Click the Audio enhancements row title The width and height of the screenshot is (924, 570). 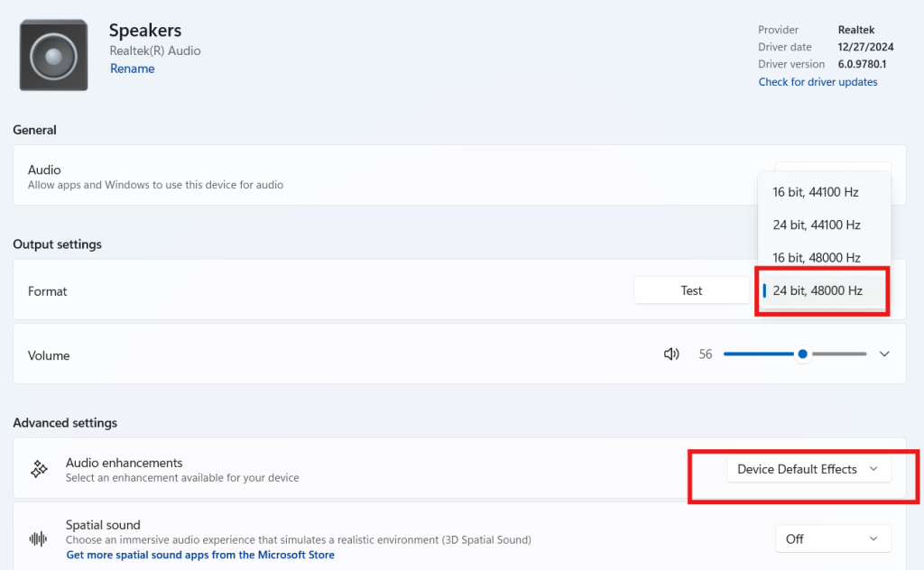point(124,463)
